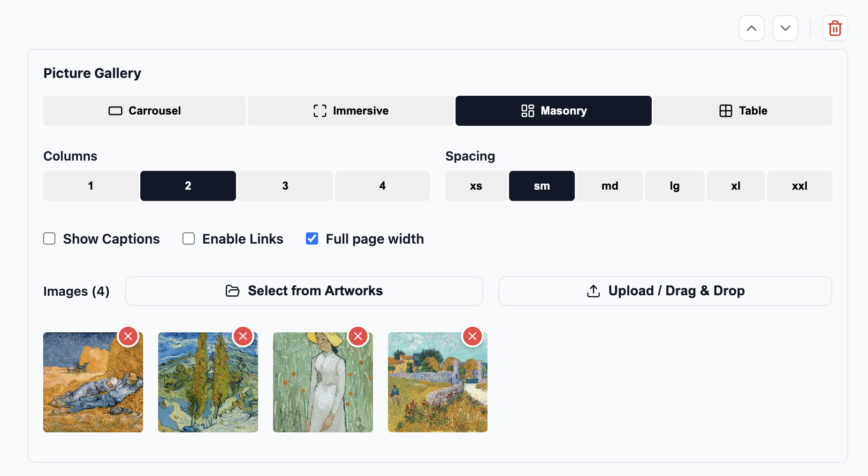Image resolution: width=868 pixels, height=476 pixels.
Task: Select the Carrousel layout icon
Action: coord(115,111)
